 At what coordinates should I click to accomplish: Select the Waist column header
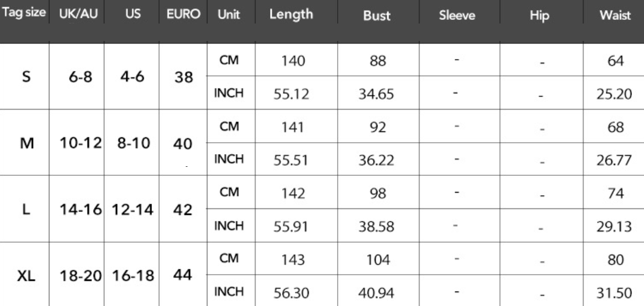point(615,17)
